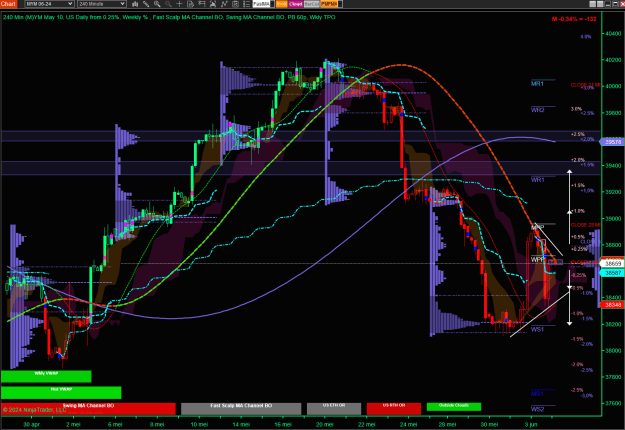Toggle the orange Trend toolbar button
The width and height of the screenshot is (625, 430).
(282, 4)
